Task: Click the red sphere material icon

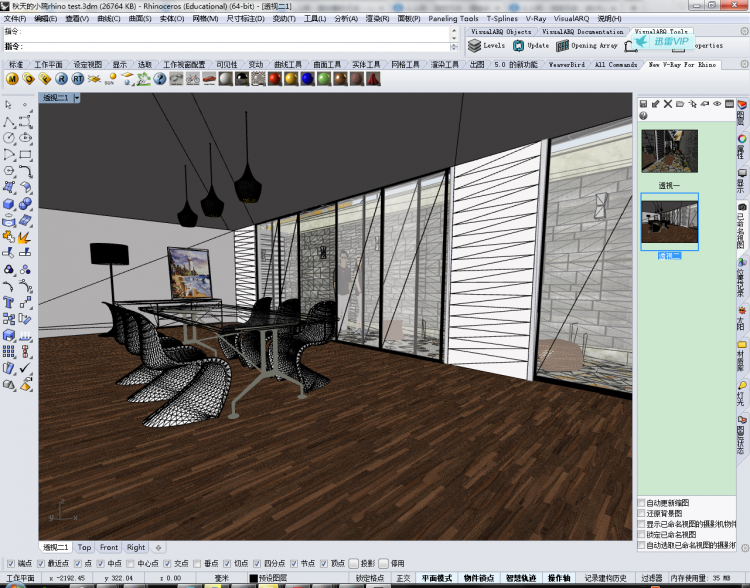Action: click(275, 79)
